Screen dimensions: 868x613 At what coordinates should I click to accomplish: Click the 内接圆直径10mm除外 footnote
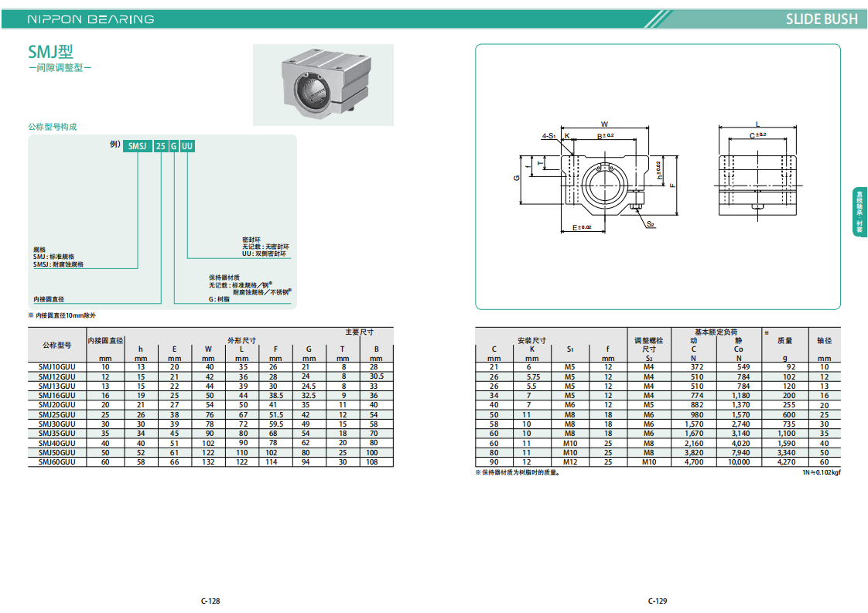click(62, 315)
